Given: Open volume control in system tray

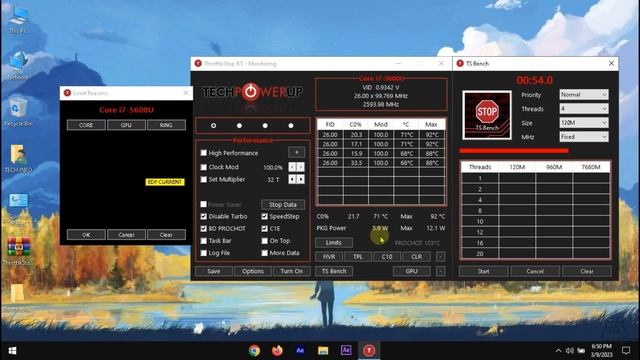Looking at the screenshot, I should tap(570, 351).
